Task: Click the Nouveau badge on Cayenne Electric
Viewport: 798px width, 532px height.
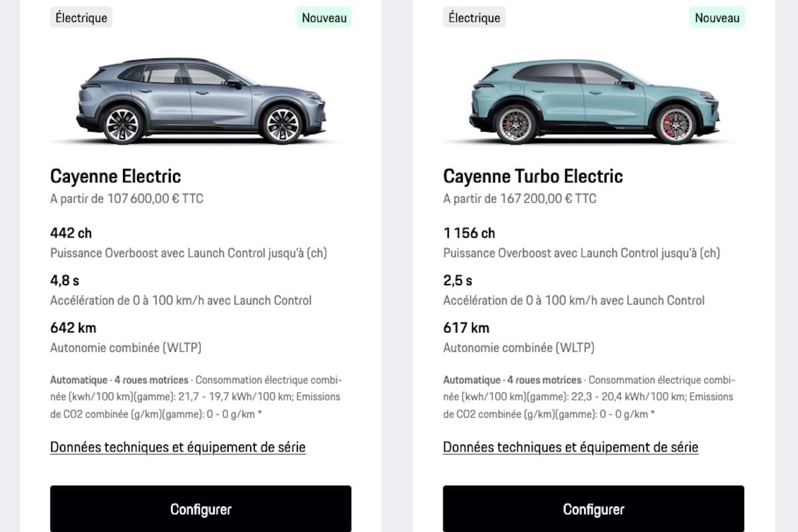Action: (323, 17)
